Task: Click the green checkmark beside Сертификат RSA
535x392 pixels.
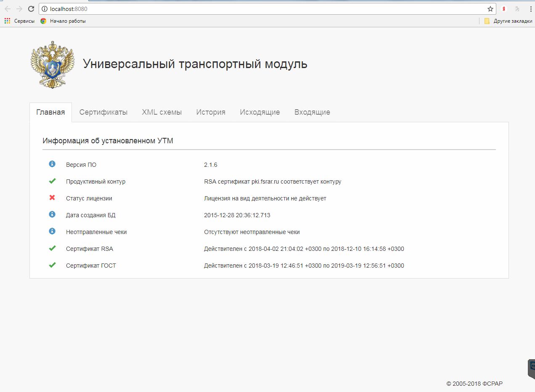Action: (52, 248)
